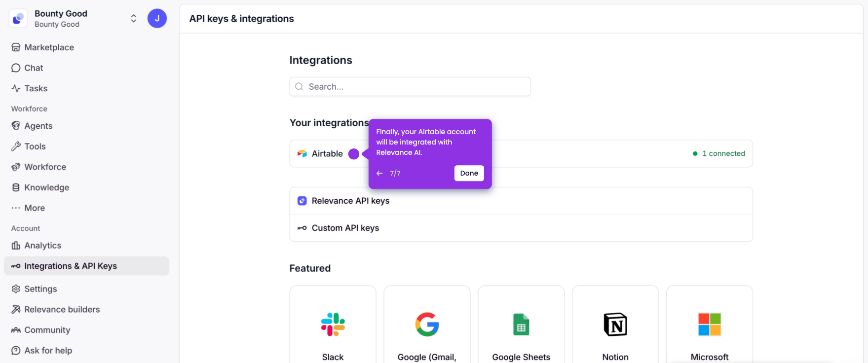Viewport: 868px width, 363px height.
Task: Click the Bounty Good workspace logo
Action: point(18,18)
